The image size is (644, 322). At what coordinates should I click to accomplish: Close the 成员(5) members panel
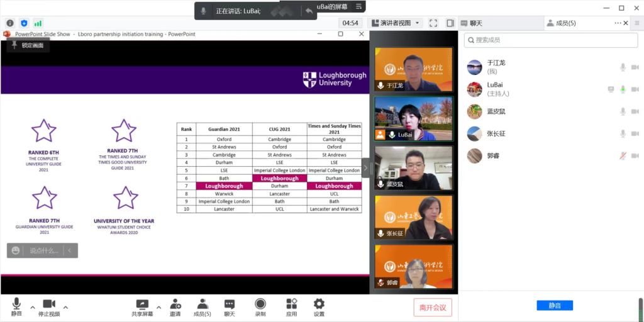pyautogui.click(x=626, y=23)
